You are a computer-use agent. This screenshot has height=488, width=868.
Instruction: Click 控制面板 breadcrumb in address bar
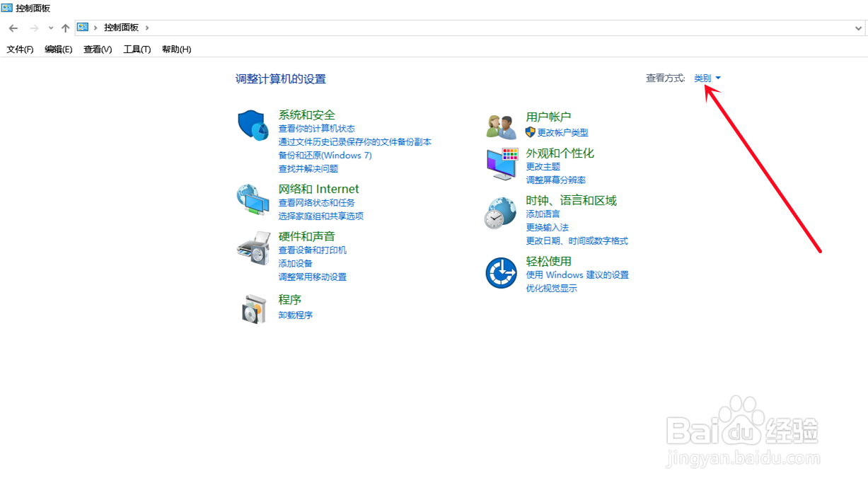pyautogui.click(x=122, y=28)
